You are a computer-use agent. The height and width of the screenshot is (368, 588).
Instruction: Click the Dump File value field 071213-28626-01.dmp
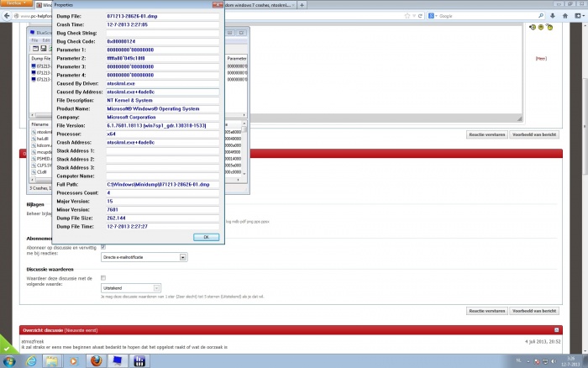click(x=162, y=16)
